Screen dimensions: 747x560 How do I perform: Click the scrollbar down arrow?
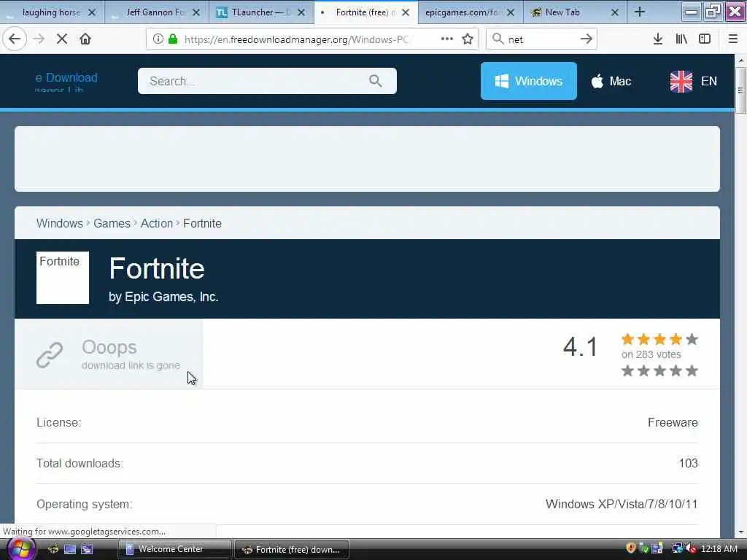[x=740, y=532]
